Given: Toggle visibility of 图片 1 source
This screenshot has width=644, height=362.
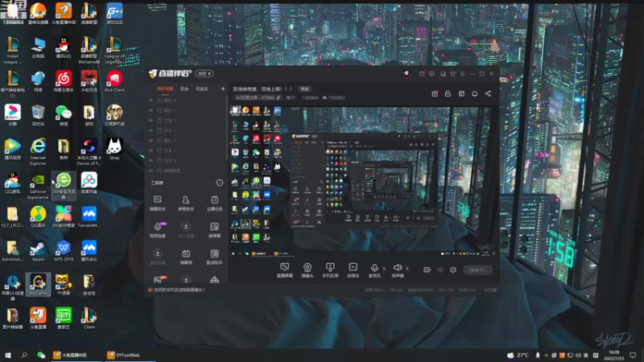Looking at the screenshot, I should [x=151, y=140].
